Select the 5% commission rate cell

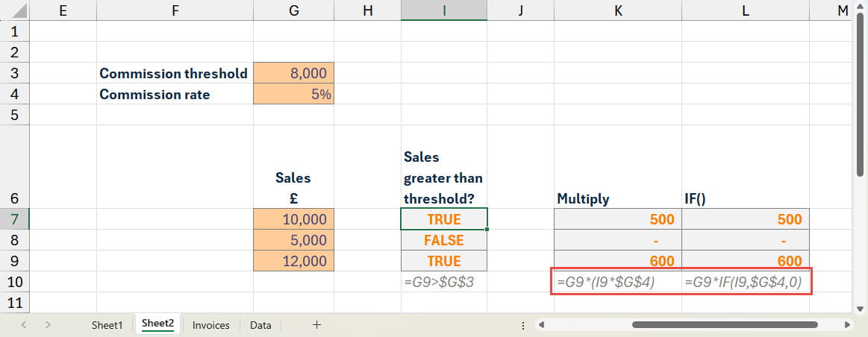point(293,94)
